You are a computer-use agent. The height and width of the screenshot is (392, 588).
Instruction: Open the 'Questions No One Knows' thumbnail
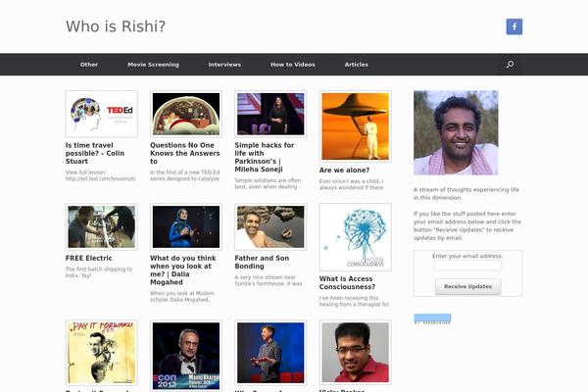point(186,114)
